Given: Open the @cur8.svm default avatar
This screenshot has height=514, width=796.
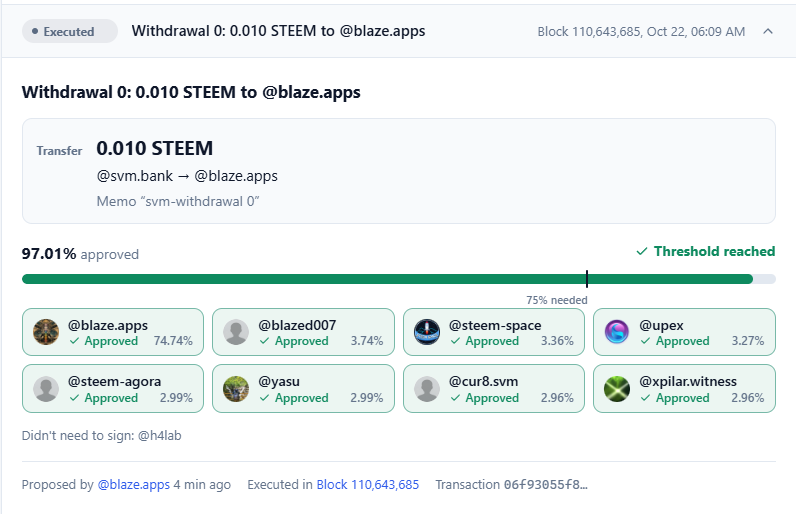Looking at the screenshot, I should point(427,389).
